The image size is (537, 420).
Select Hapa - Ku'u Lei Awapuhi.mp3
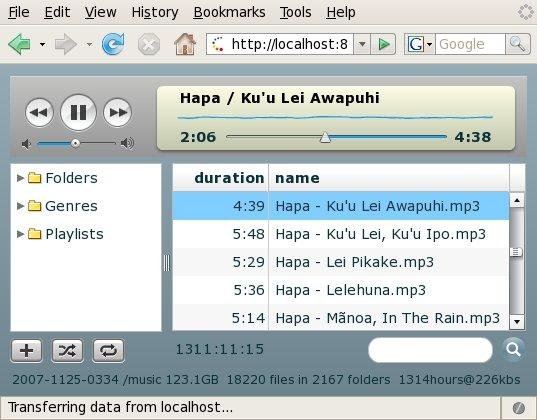pos(341,206)
